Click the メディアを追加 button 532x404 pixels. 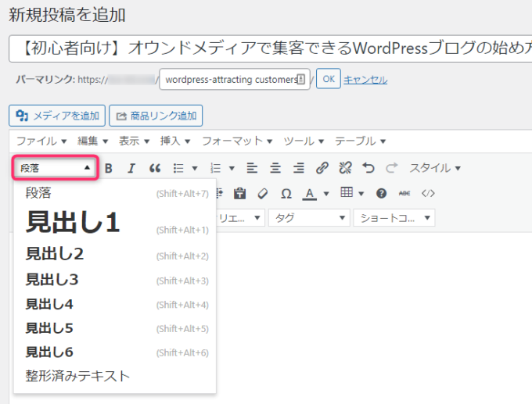57,116
